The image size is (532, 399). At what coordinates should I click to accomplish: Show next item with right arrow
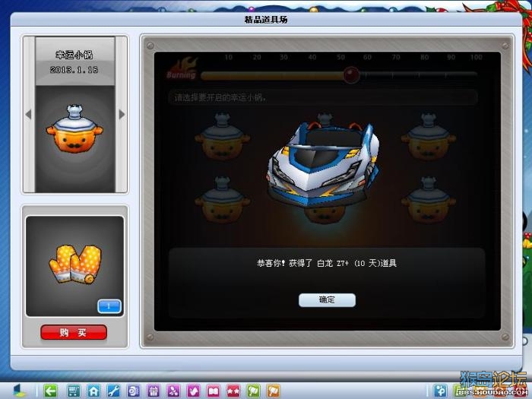click(x=122, y=114)
